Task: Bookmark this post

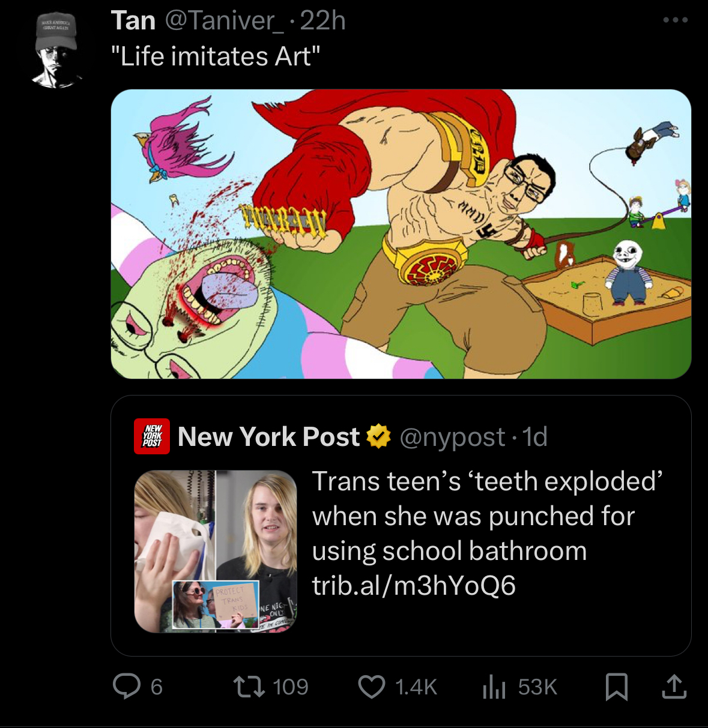Action: pos(617,687)
